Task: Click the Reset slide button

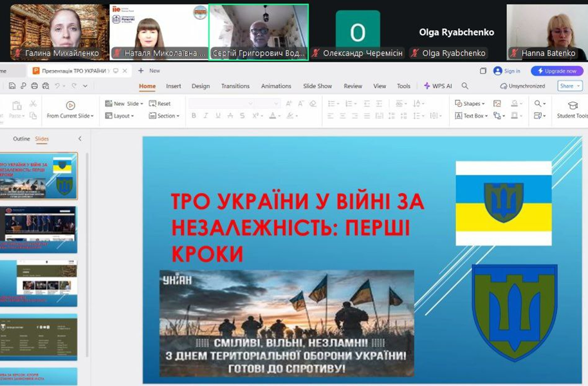Action: click(160, 104)
